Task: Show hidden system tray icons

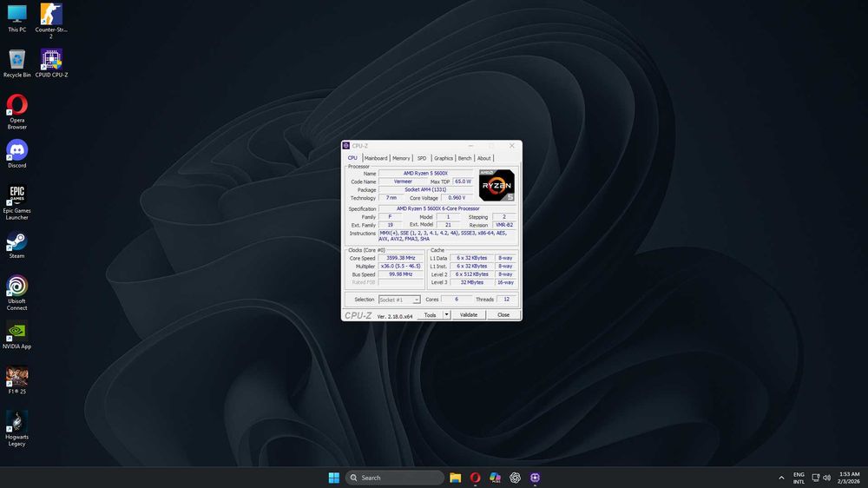Action: click(781, 478)
